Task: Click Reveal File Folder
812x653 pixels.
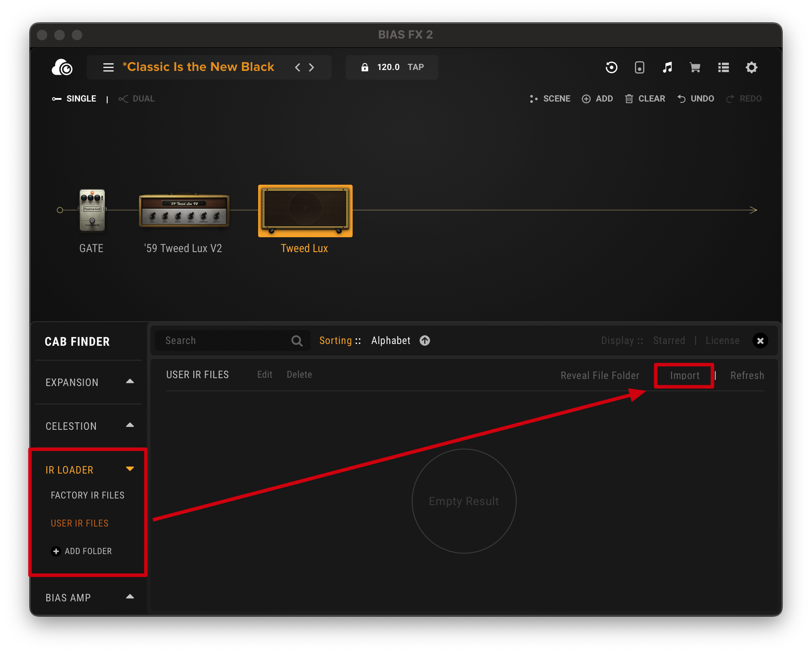Action: [600, 376]
